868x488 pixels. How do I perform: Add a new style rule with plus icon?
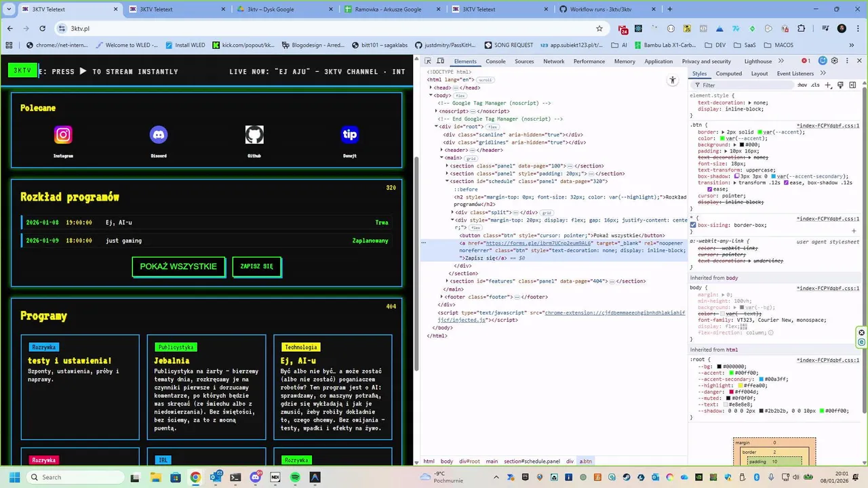click(x=829, y=85)
